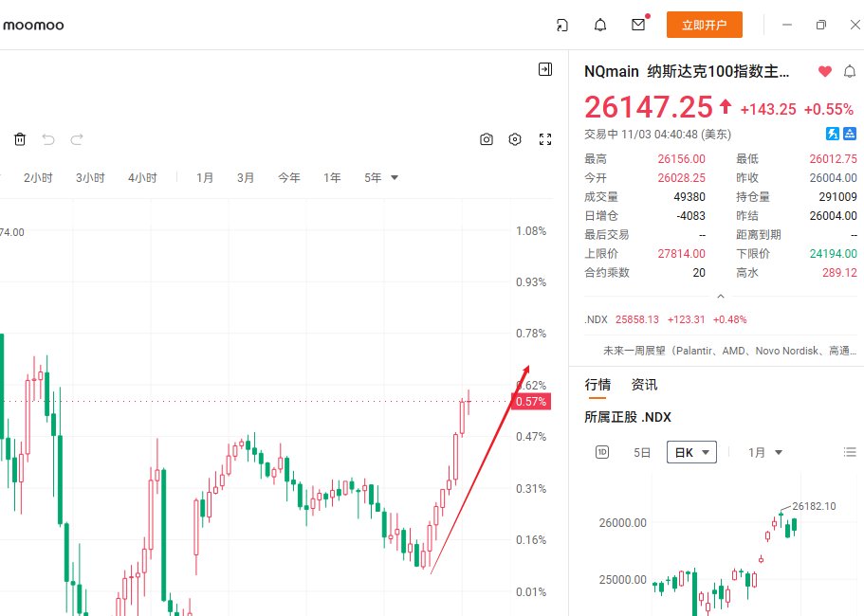Click the last price 26147.25
864x616 pixels.
(649, 107)
